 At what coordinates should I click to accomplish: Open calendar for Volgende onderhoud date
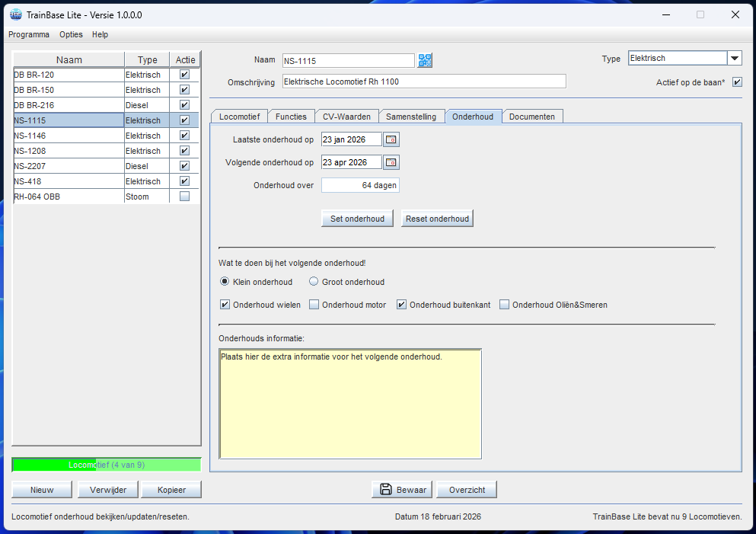tap(391, 162)
